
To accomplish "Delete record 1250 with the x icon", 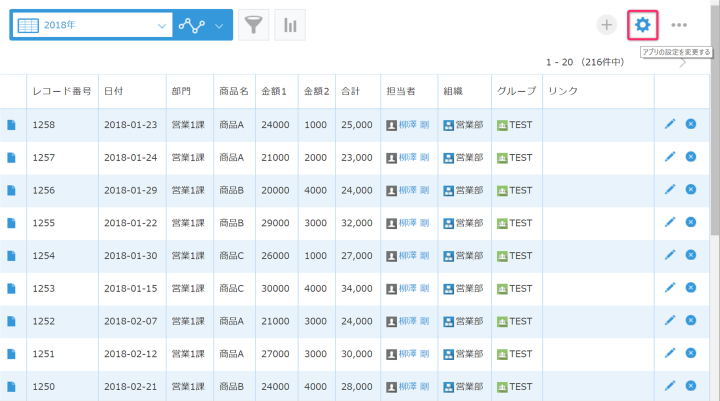I will 691,386.
